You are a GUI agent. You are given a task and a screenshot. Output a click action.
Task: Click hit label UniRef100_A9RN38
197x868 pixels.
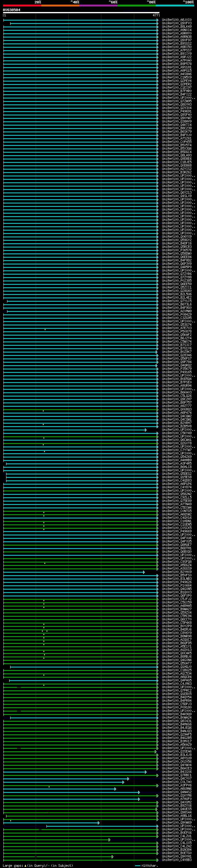177,37
